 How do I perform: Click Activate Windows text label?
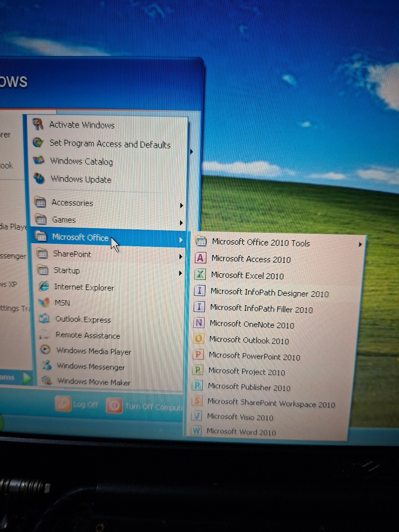82,125
